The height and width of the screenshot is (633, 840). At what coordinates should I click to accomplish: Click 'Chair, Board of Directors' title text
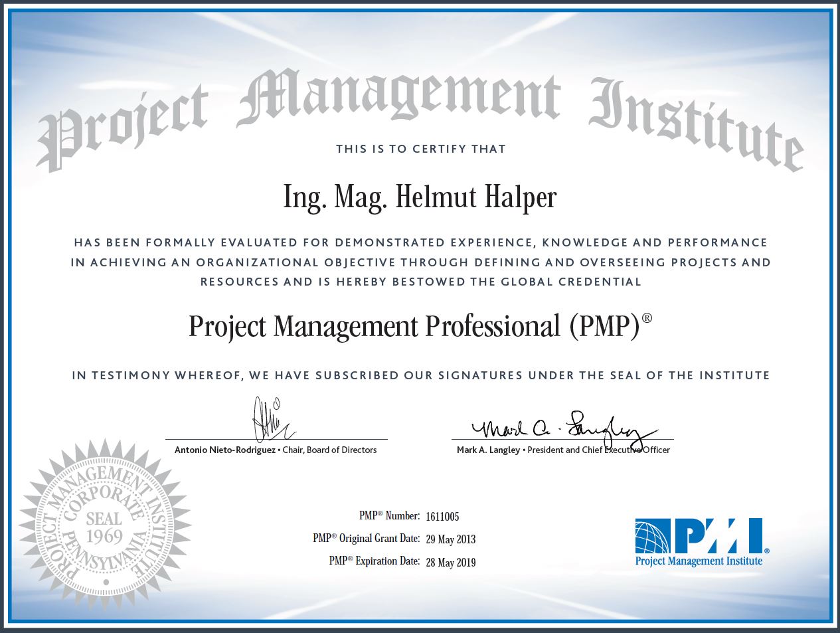pyautogui.click(x=330, y=450)
